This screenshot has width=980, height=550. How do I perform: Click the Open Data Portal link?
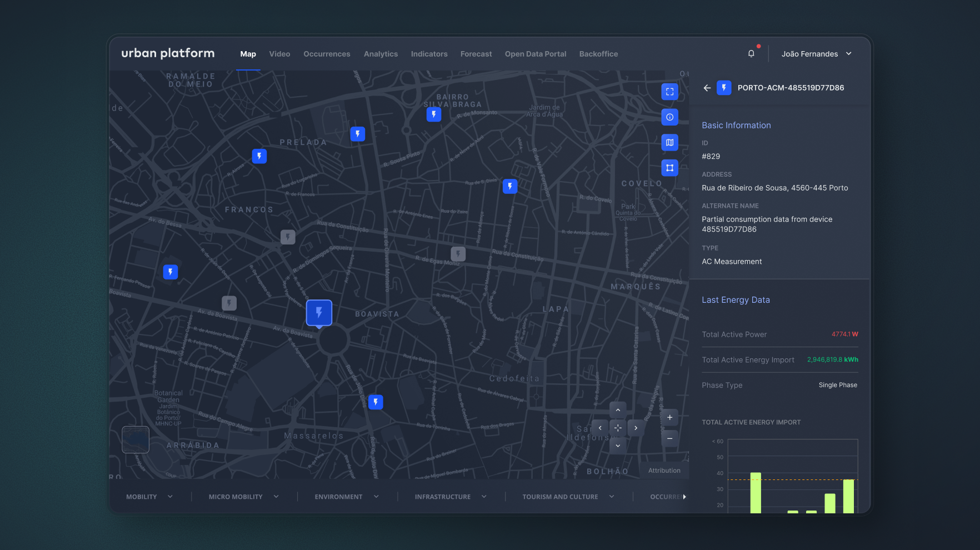tap(535, 54)
